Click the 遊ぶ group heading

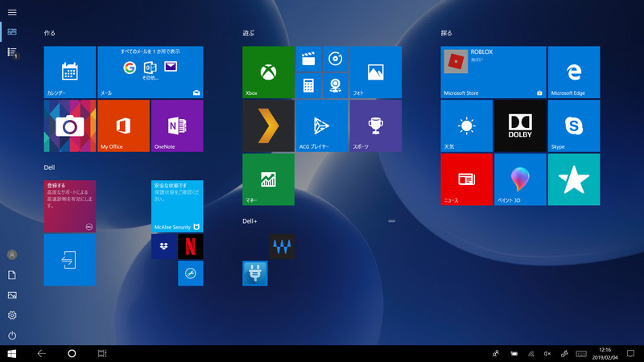point(249,33)
